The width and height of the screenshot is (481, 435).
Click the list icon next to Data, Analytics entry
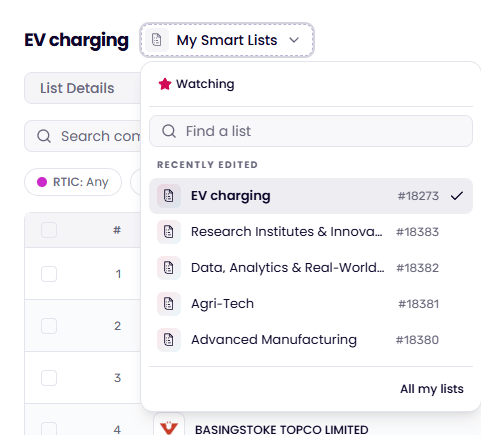tap(169, 268)
